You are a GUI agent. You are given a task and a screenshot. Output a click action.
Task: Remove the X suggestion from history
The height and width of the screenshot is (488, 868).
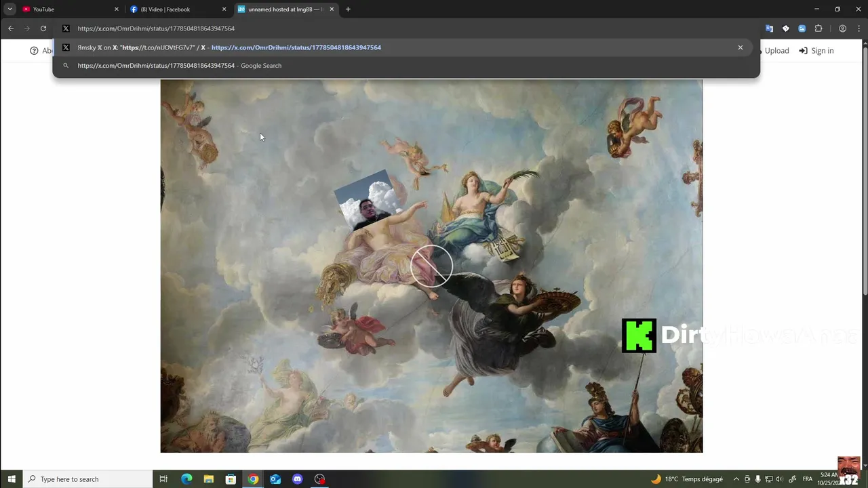741,47
